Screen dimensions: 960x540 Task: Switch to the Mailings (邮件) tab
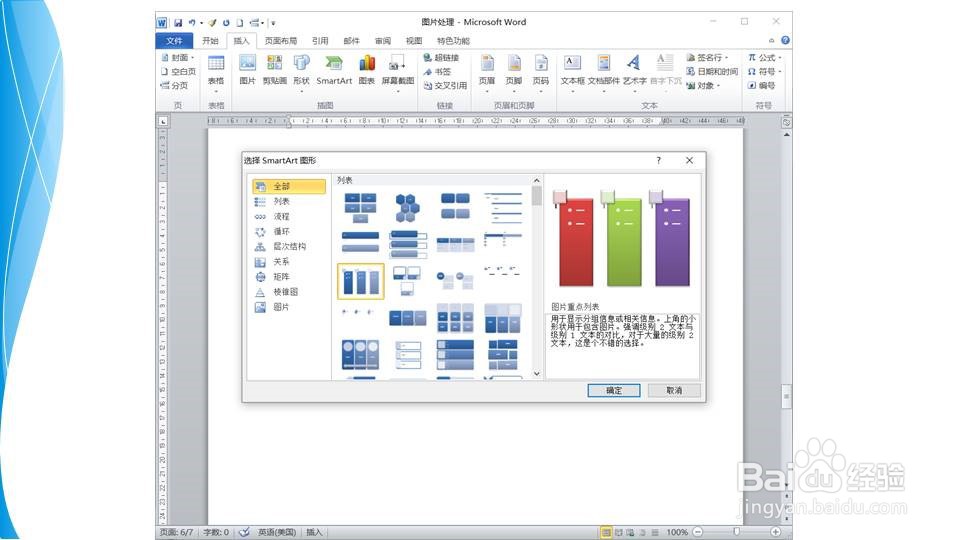pyautogui.click(x=351, y=40)
